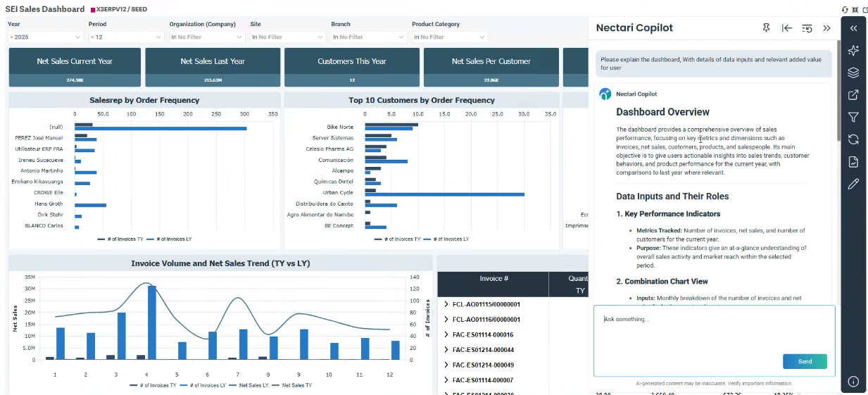This screenshot has height=395, width=868.
Task: Pin the Nectari Copilot panel
Action: tap(767, 28)
